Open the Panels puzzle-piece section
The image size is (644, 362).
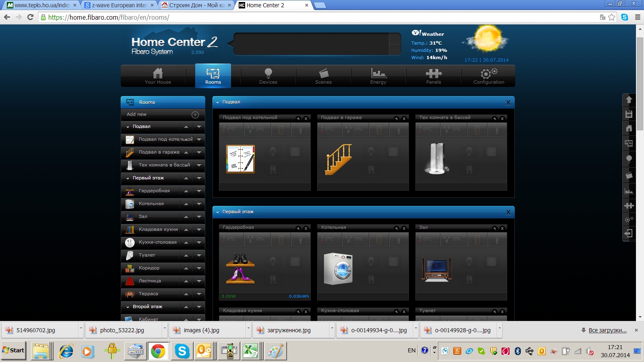(433, 76)
